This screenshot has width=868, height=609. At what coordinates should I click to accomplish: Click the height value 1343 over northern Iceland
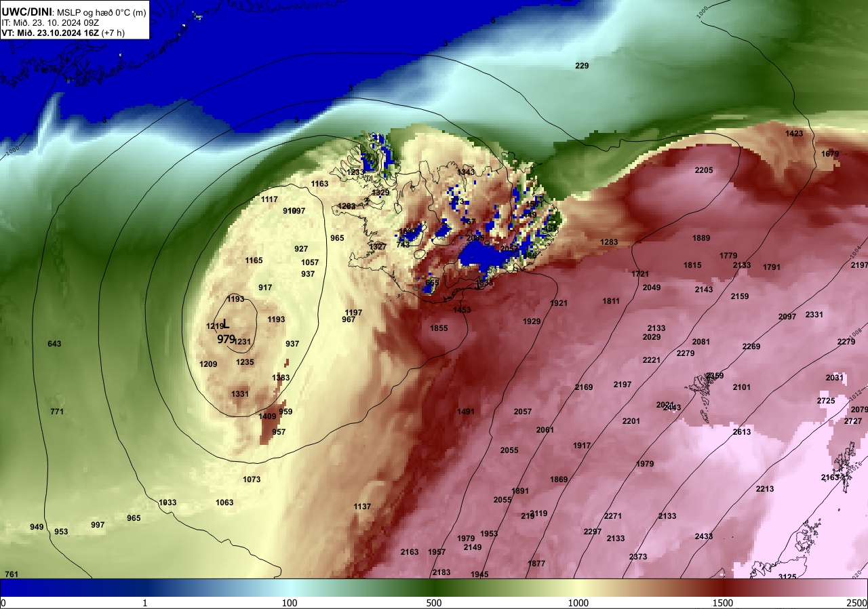click(x=466, y=172)
